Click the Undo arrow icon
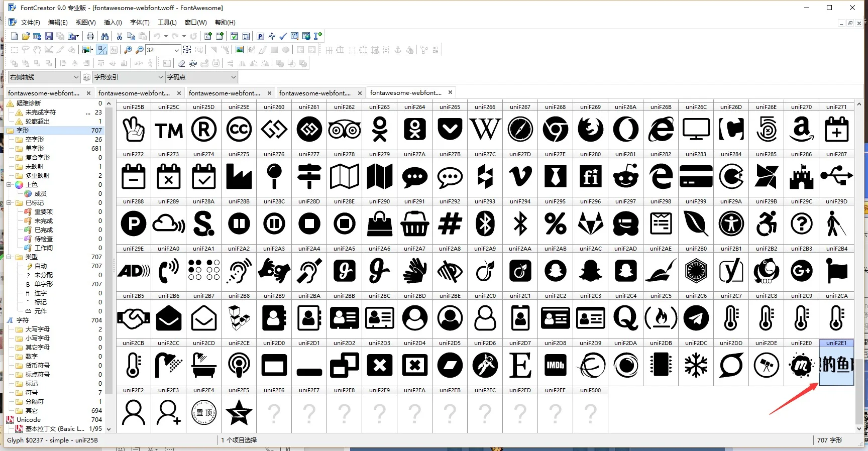The image size is (868, 451). (157, 36)
